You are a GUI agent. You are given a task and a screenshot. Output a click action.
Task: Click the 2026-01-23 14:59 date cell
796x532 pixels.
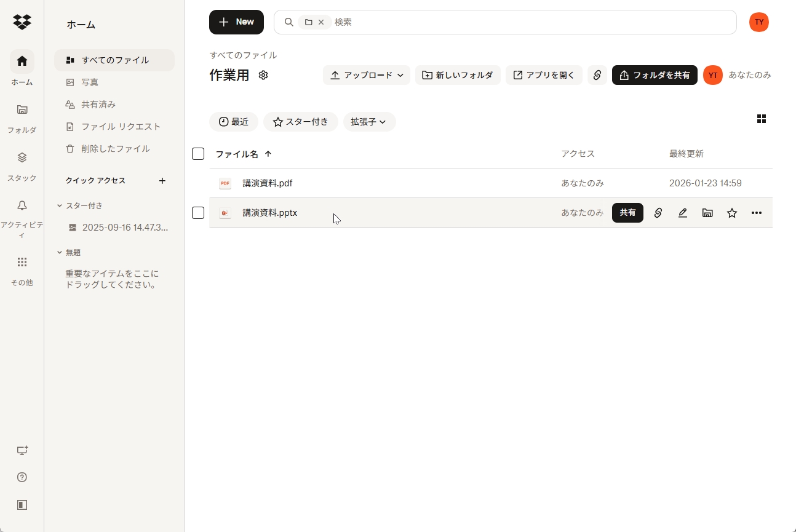pos(706,183)
